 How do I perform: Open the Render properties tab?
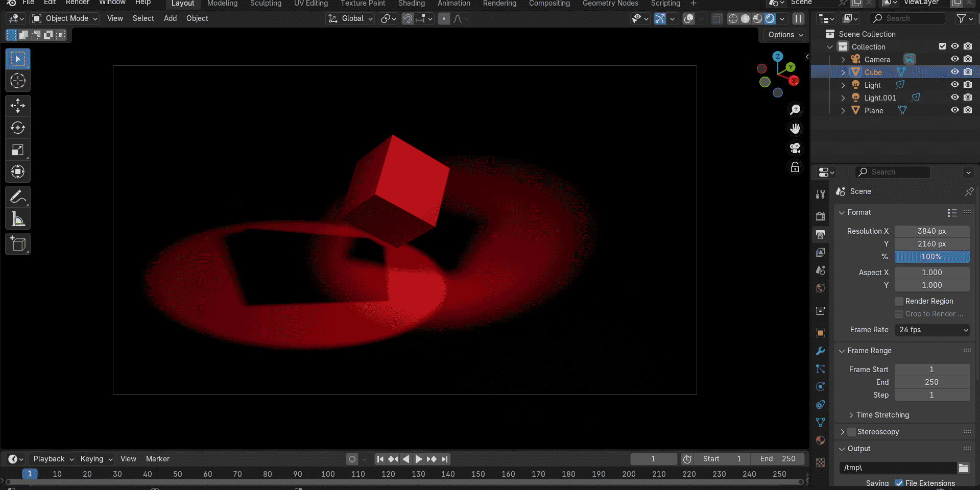(820, 216)
